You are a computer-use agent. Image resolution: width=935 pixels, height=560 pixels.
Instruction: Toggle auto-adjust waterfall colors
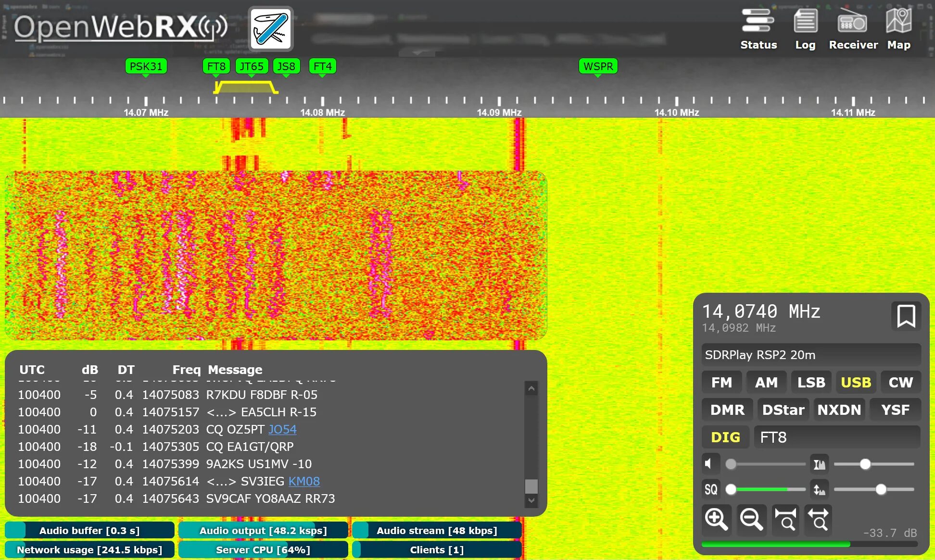(x=819, y=463)
